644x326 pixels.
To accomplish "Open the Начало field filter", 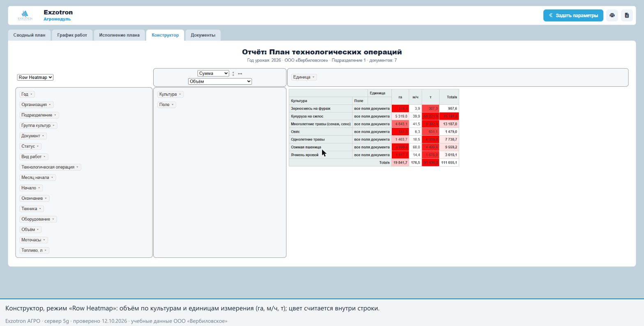I will coord(39,188).
